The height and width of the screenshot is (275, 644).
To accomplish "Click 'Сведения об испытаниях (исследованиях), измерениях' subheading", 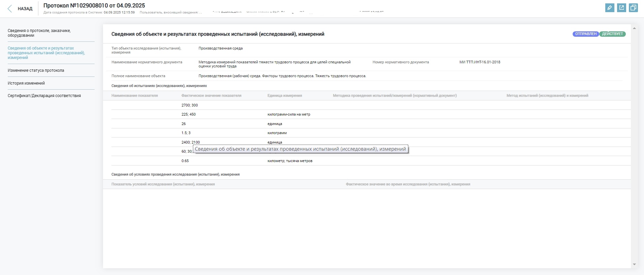I will [159, 86].
